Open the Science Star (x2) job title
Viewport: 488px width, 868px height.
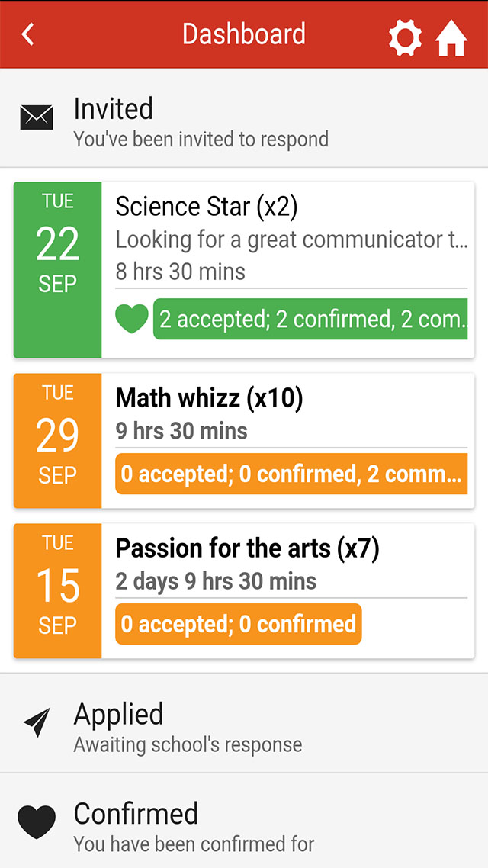pyautogui.click(x=207, y=207)
